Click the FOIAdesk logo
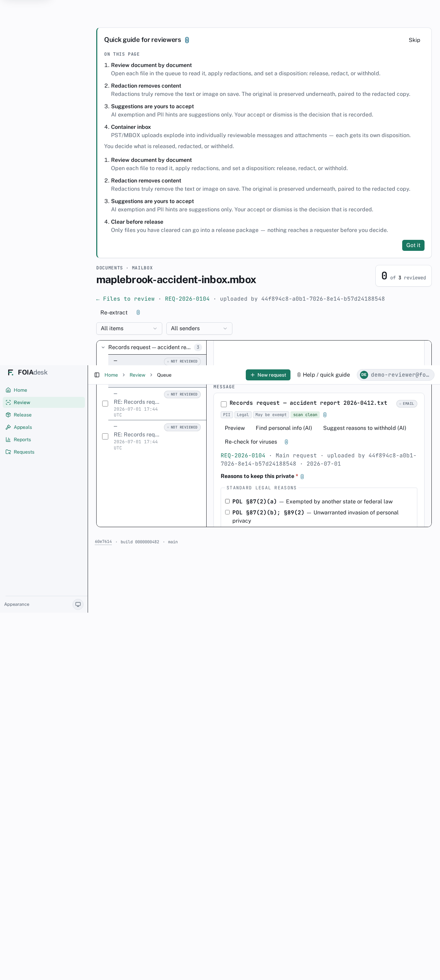This screenshot has height=980, width=440. pos(27,372)
